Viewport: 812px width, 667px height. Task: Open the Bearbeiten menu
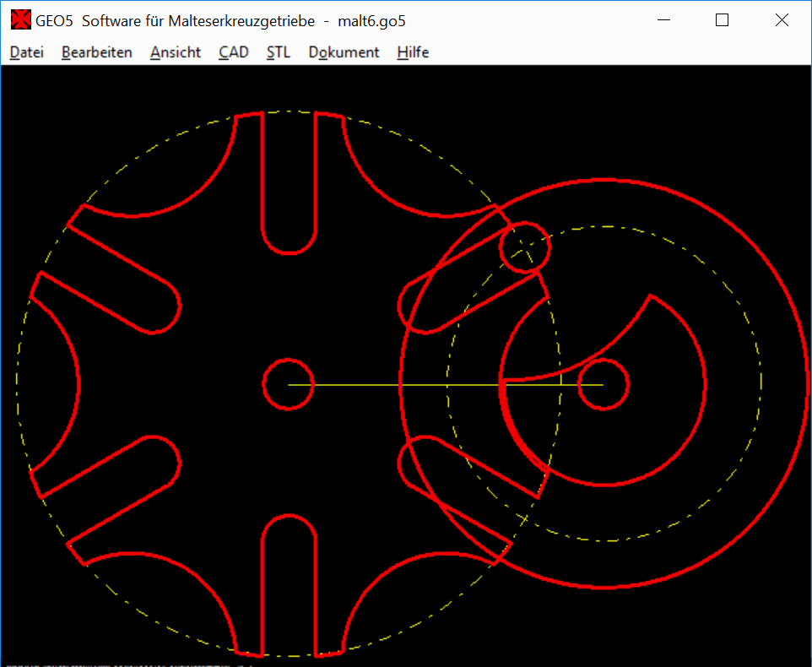96,52
